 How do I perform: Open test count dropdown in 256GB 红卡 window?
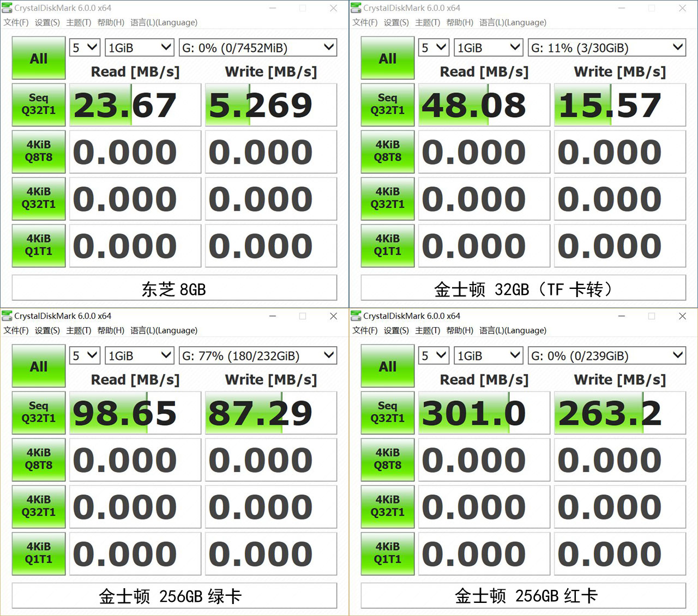click(434, 355)
